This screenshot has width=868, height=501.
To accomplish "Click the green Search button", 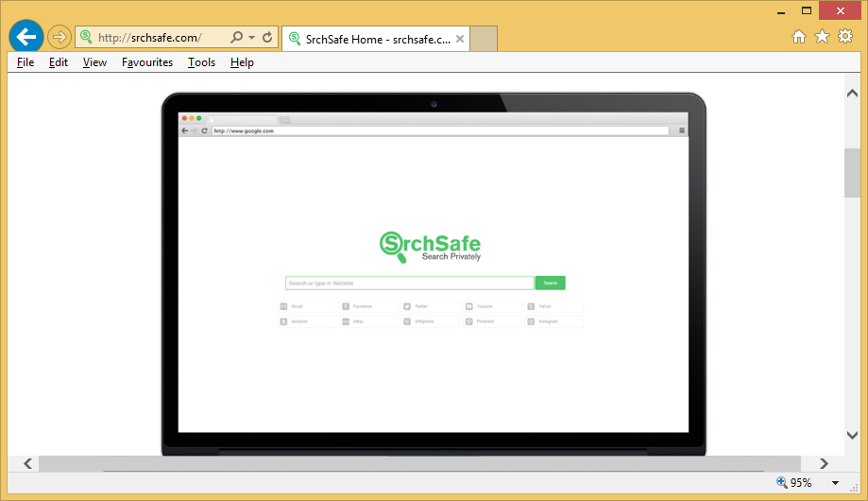I will point(551,284).
